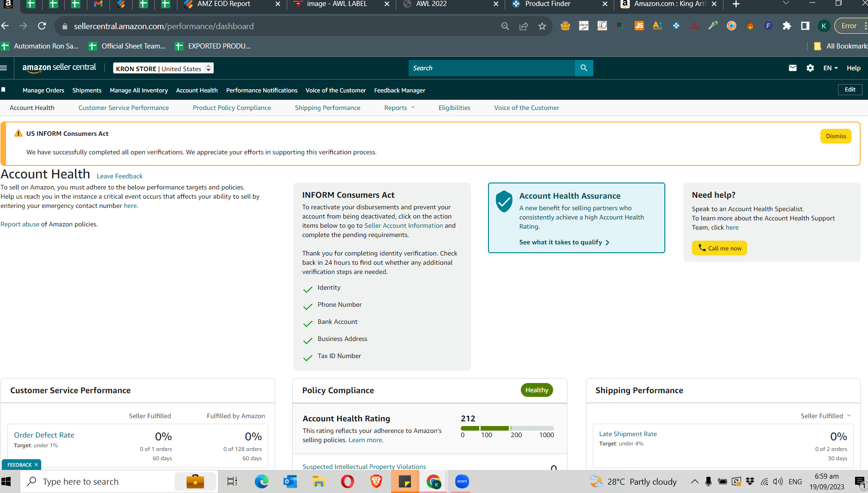Open the All Bookmarks folder
Image resolution: width=868 pixels, height=493 pixels.
[x=840, y=46]
